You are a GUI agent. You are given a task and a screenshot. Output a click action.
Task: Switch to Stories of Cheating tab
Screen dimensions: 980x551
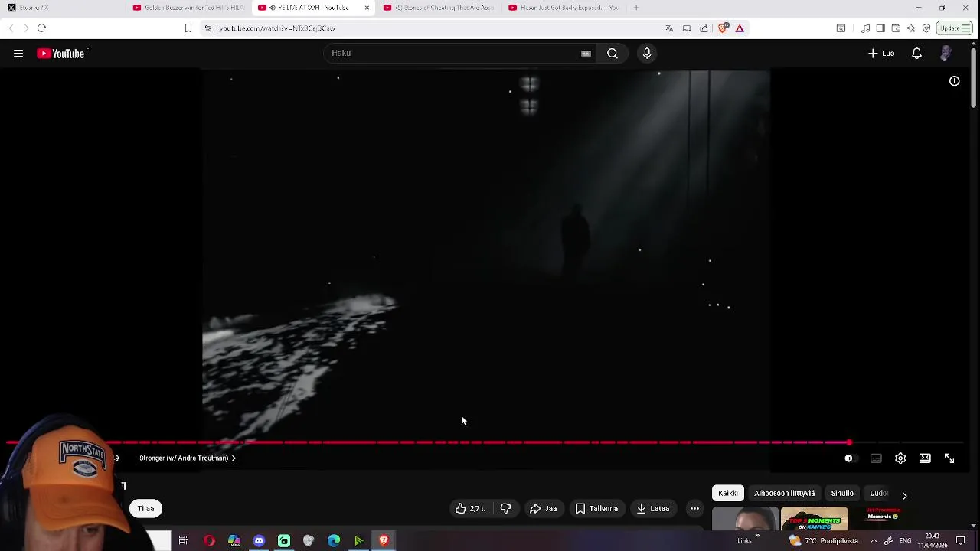point(439,8)
